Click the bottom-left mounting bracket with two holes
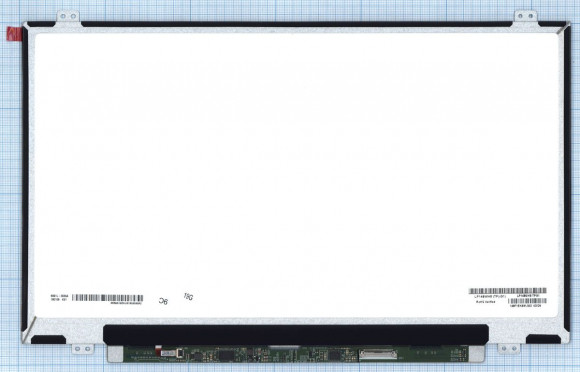 click(82, 349)
